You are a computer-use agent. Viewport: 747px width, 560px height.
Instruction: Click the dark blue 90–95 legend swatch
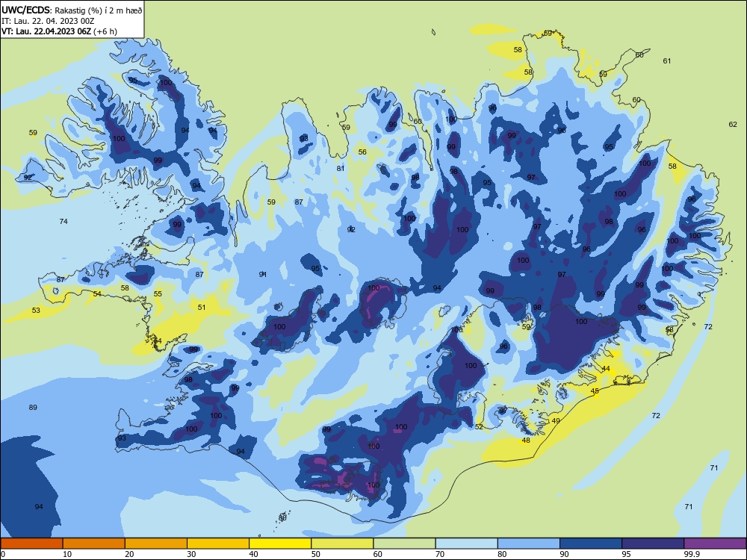coord(591,544)
